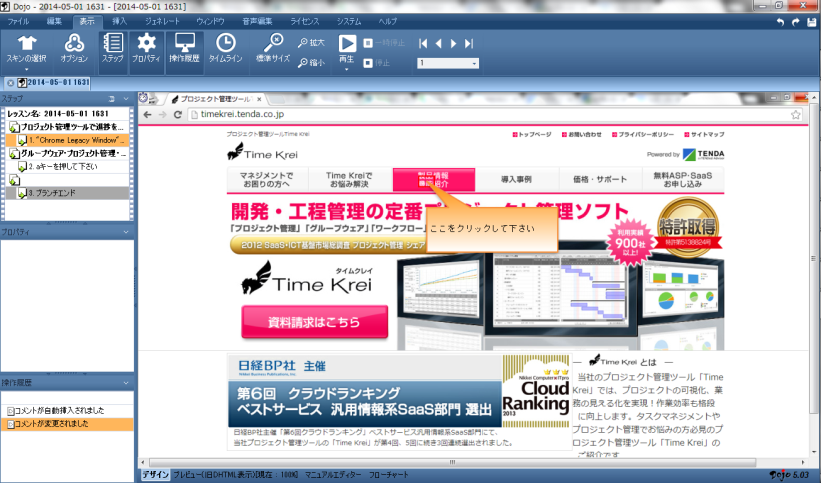Redo with the top-right redo arrow

(796, 22)
